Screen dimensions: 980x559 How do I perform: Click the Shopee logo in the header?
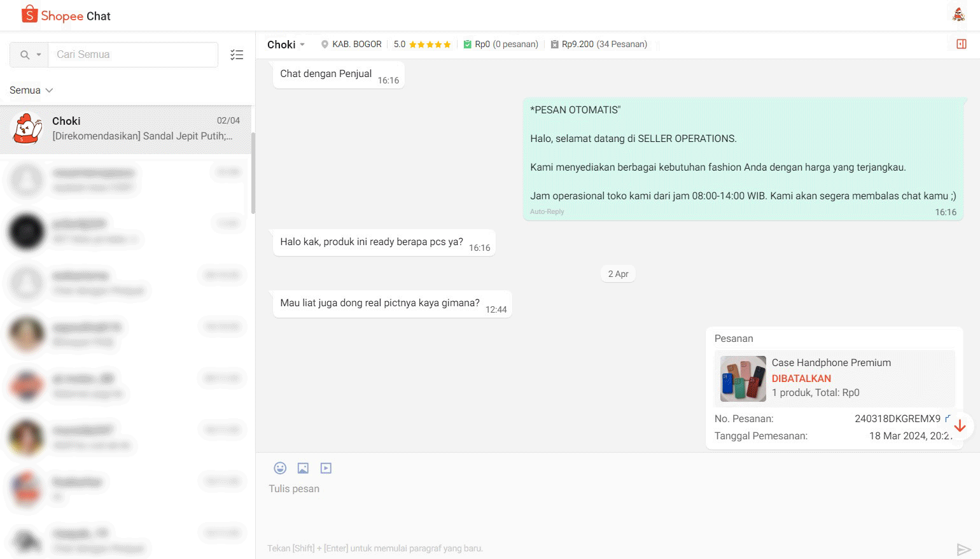(29, 14)
